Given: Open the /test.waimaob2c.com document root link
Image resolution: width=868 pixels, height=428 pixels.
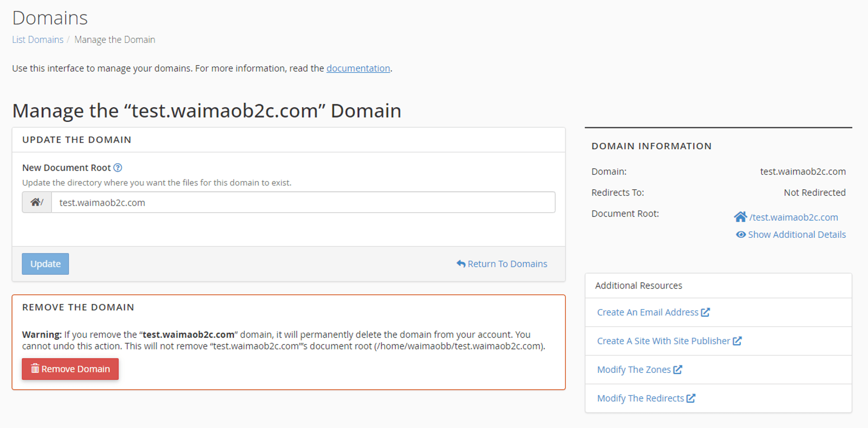Looking at the screenshot, I should click(x=794, y=217).
